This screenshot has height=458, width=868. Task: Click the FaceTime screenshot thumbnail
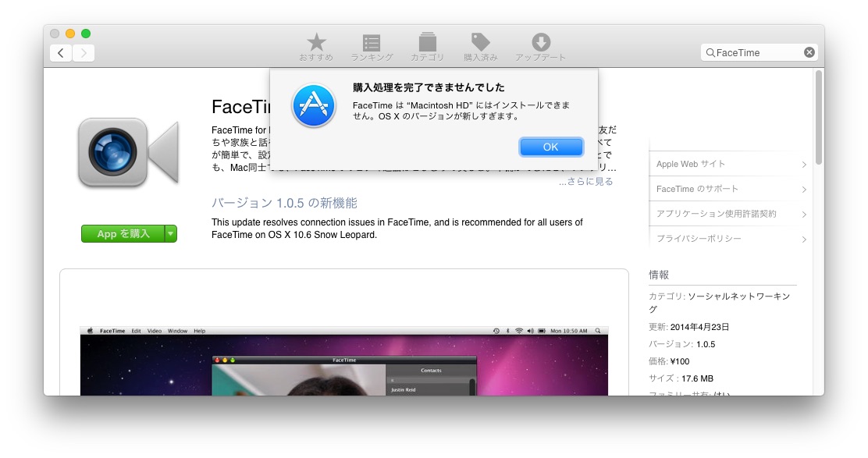click(343, 360)
